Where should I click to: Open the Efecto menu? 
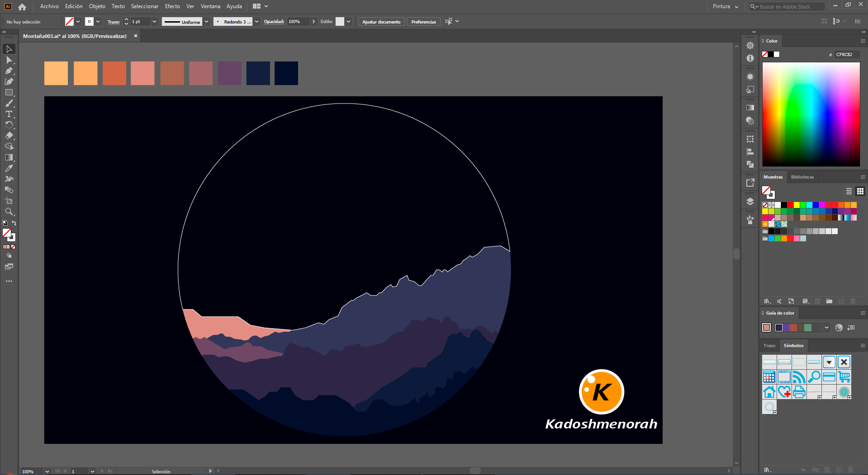(x=172, y=6)
